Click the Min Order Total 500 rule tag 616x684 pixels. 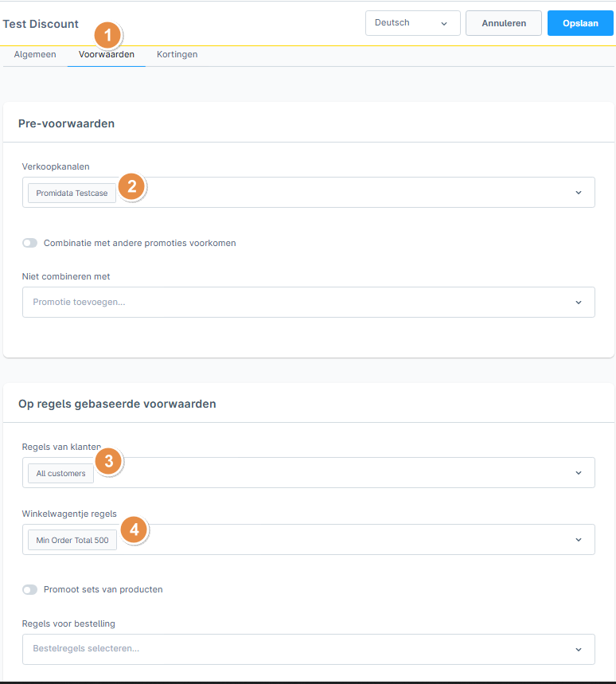pyautogui.click(x=72, y=540)
